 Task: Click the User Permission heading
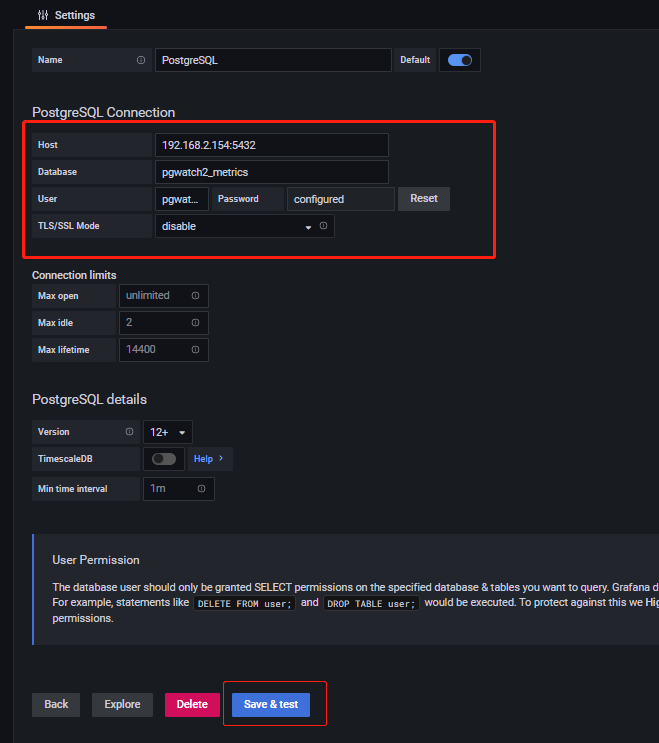[96, 560]
